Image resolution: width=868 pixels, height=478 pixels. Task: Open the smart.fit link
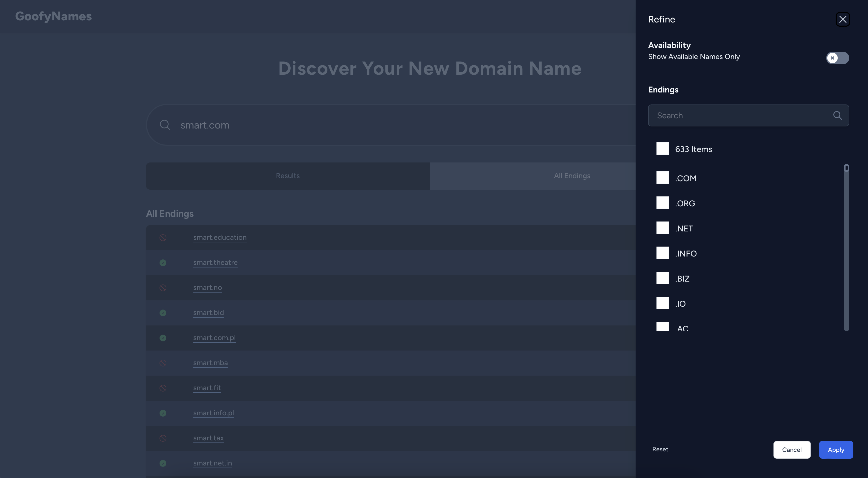pos(207,388)
